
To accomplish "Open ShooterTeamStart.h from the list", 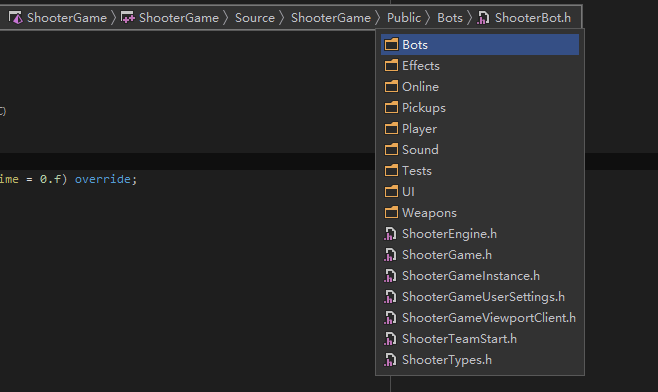I will coord(480,339).
